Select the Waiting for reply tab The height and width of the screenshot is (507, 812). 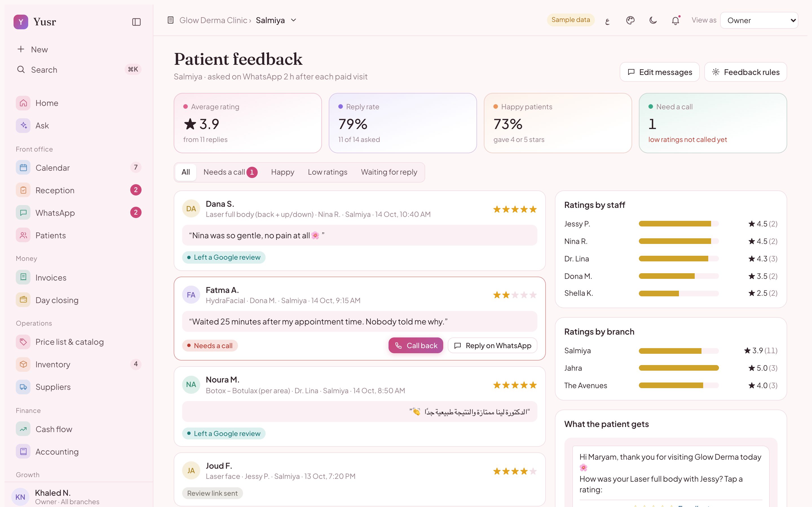(x=389, y=172)
